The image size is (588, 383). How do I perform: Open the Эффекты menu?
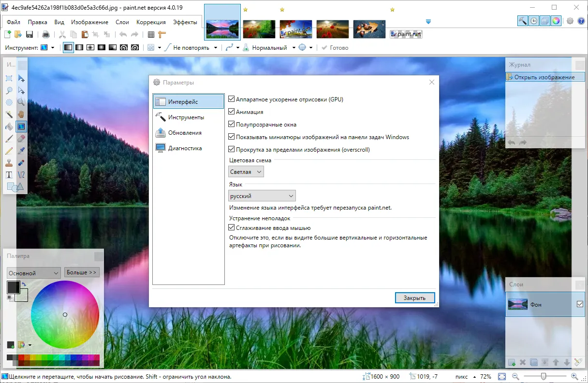click(185, 22)
